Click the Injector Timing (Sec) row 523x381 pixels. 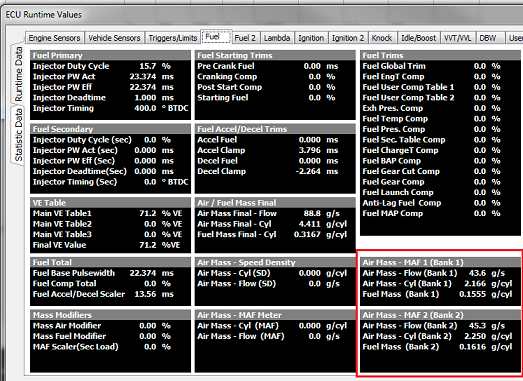tap(110, 182)
